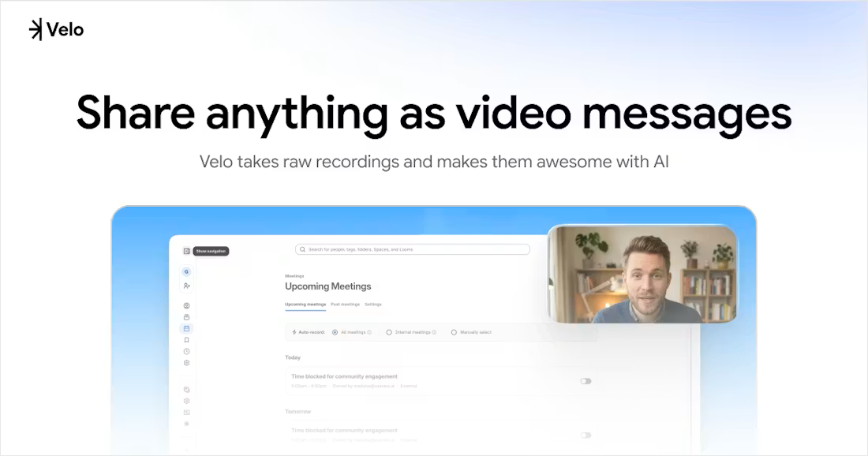Click the presenter webcam video thumbnail
The width and height of the screenshot is (868, 456).
pos(642,274)
